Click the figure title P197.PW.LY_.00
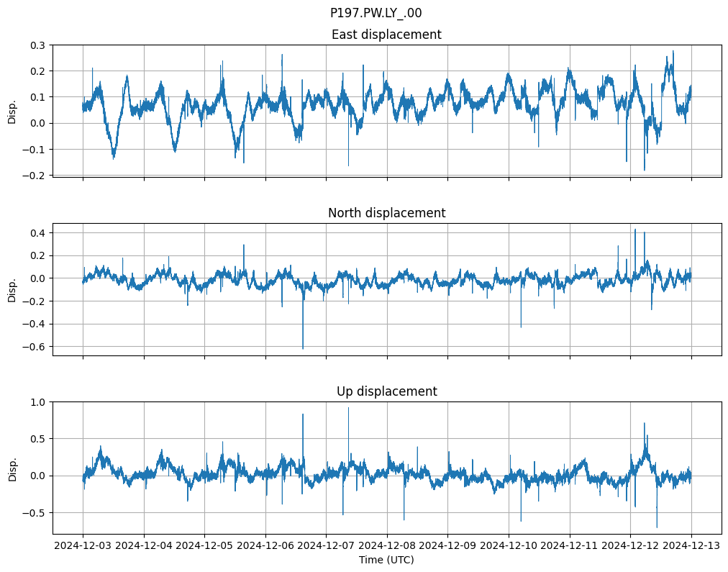Screen dimensions: 728x572 click(x=376, y=13)
